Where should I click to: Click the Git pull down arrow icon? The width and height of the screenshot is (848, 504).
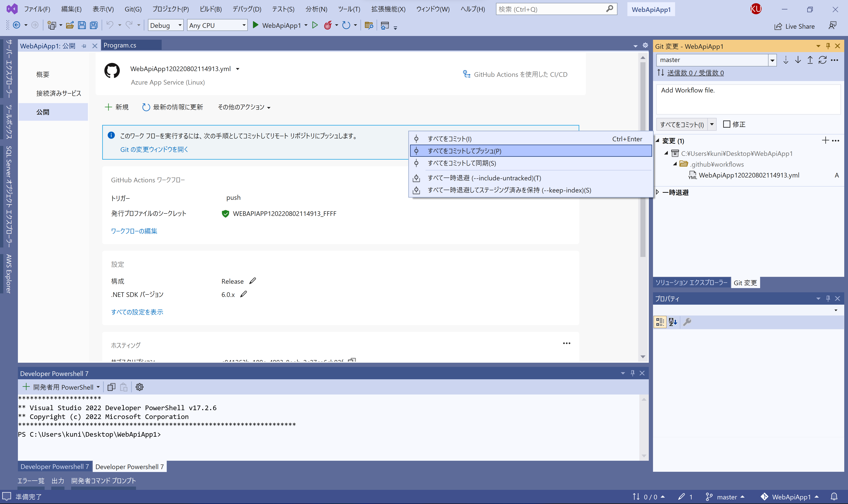coord(798,60)
